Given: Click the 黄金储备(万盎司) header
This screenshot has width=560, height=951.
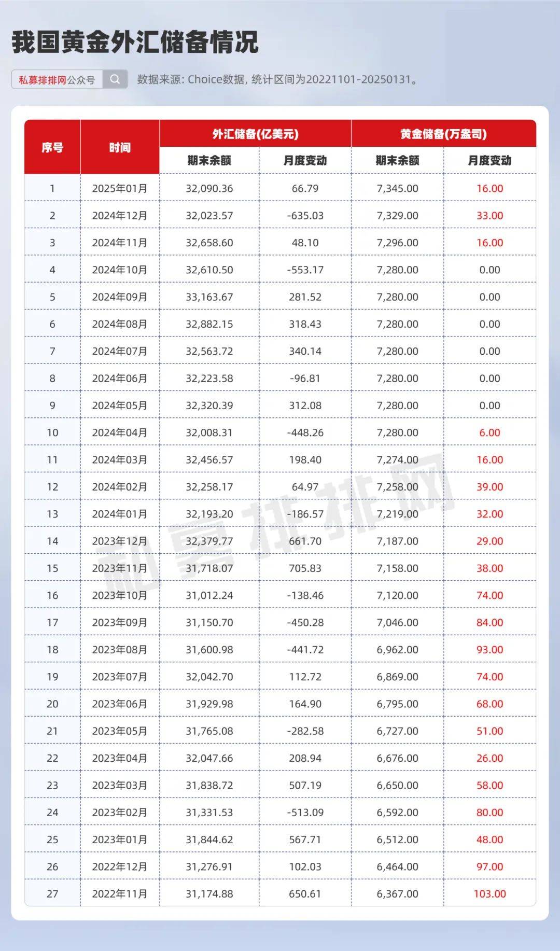Looking at the screenshot, I should click(444, 134).
